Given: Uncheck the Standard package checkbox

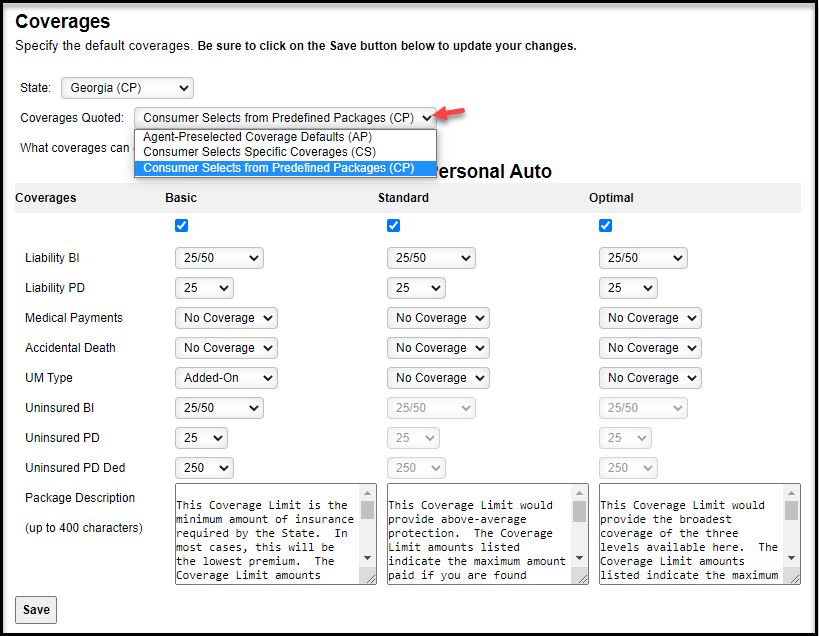Looking at the screenshot, I should coord(393,225).
